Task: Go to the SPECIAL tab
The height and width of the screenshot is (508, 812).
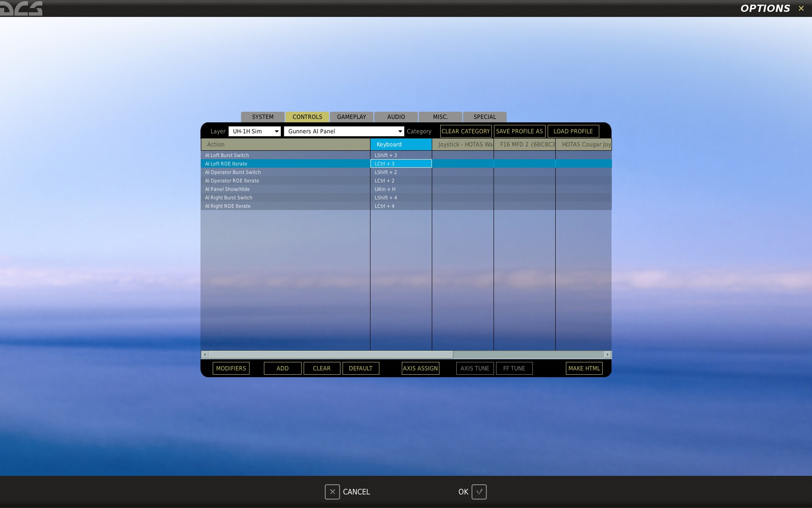Action: click(485, 117)
